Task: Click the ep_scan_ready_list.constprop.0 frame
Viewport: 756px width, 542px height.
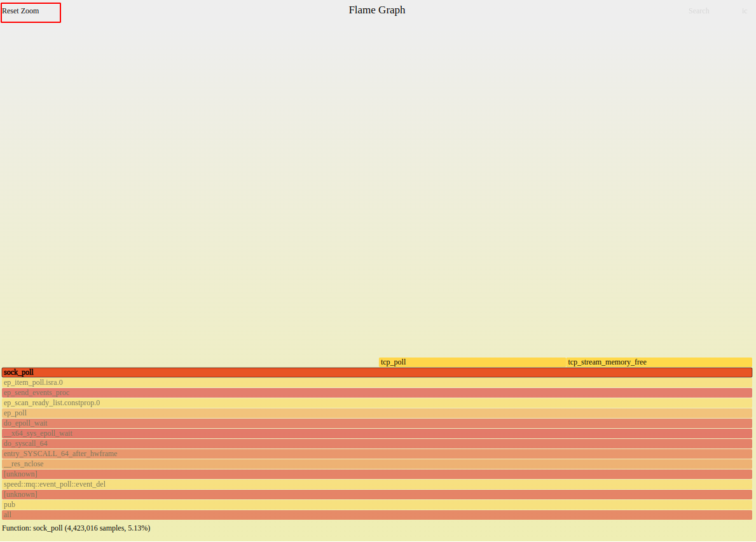Action: pyautogui.click(x=376, y=403)
